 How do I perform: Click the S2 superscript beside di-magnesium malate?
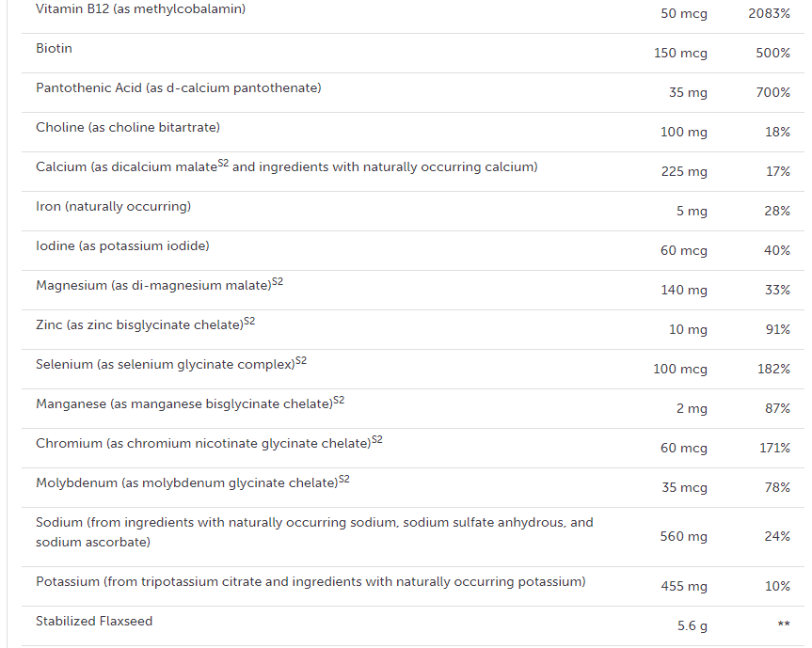(x=278, y=282)
